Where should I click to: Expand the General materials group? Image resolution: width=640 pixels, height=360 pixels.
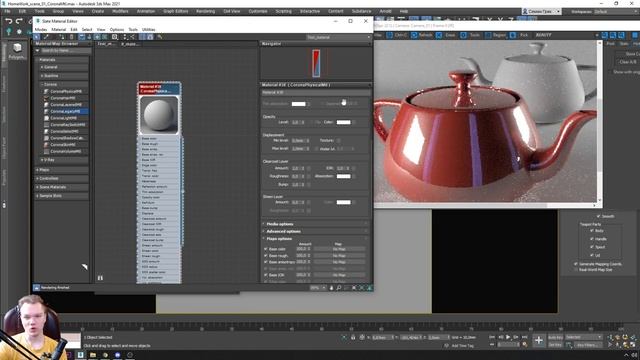click(63, 67)
